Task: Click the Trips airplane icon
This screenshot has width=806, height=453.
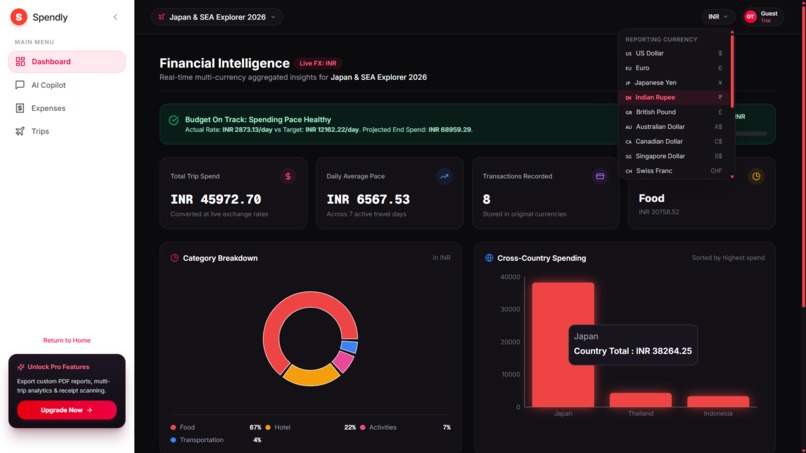Action: pyautogui.click(x=20, y=131)
